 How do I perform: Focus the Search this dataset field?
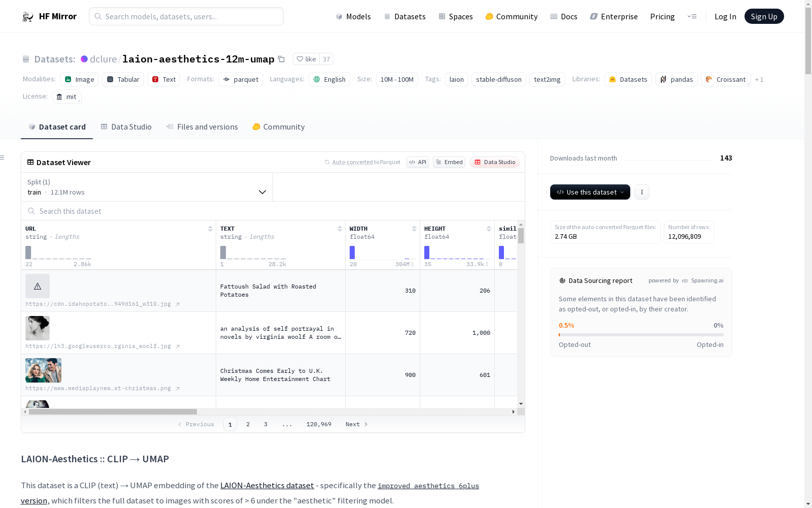273,211
